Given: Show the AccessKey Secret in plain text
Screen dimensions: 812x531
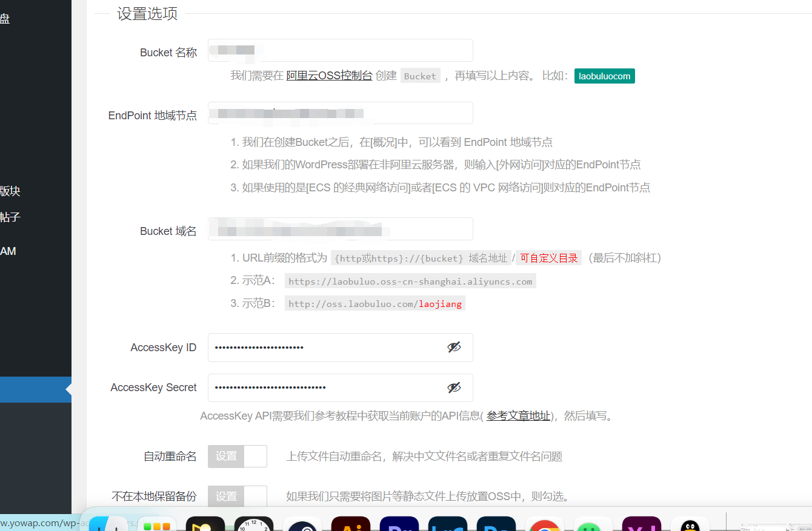Looking at the screenshot, I should point(454,388).
